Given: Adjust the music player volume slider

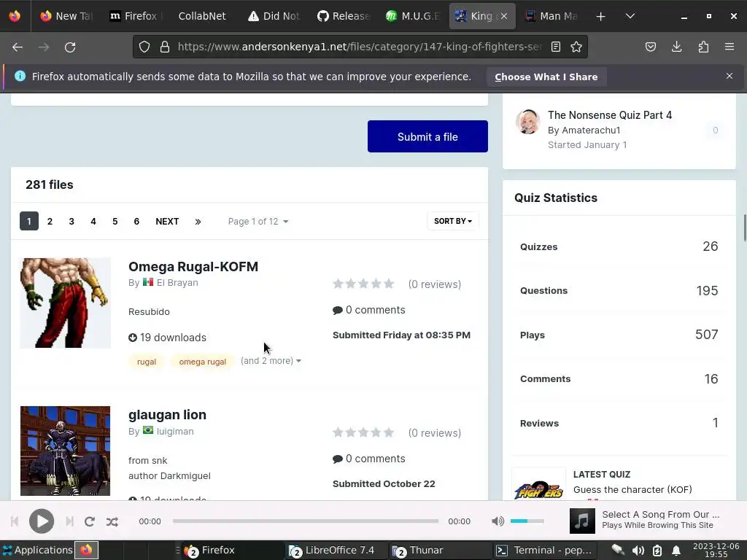Looking at the screenshot, I should [527, 521].
